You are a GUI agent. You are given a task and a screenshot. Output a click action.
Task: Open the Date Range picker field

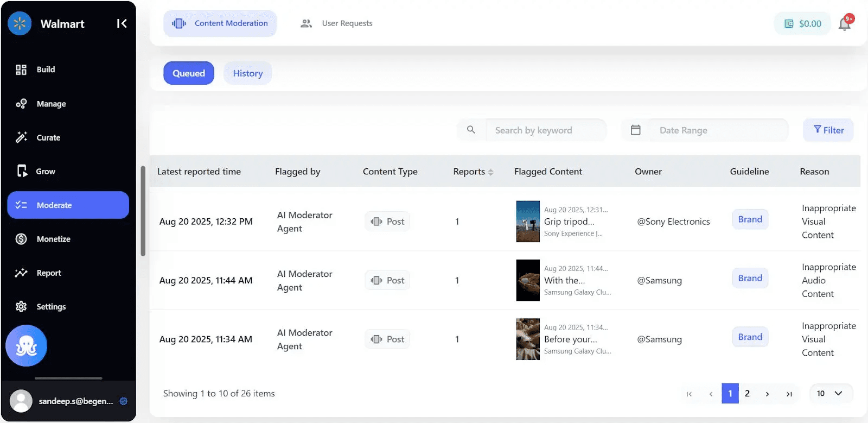(718, 130)
